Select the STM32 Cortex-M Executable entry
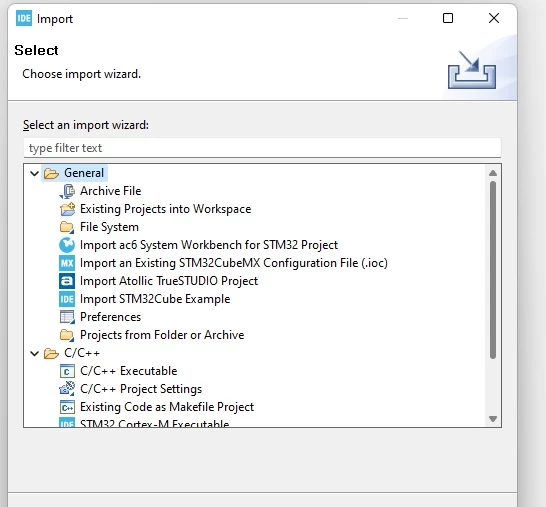Viewport: 546px width, 507px height. 154,423
